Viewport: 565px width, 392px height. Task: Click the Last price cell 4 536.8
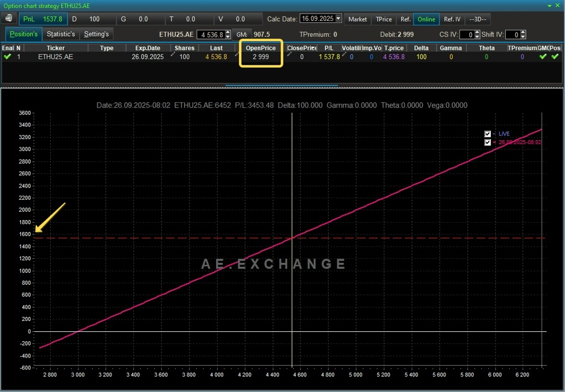point(216,57)
